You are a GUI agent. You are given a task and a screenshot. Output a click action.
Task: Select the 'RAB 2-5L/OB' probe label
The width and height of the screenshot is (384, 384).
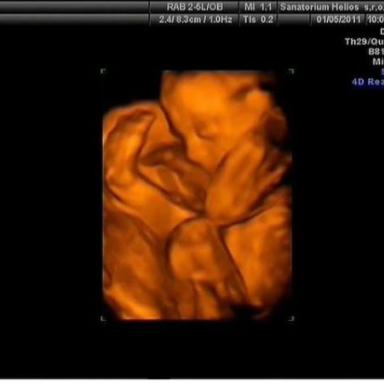[195, 7]
